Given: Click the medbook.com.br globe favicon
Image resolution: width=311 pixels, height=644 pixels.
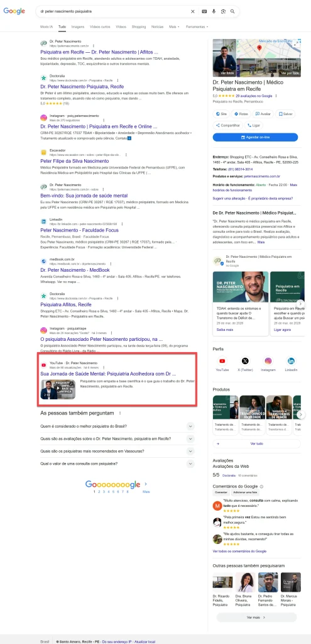Looking at the screenshot, I should tap(43, 261).
